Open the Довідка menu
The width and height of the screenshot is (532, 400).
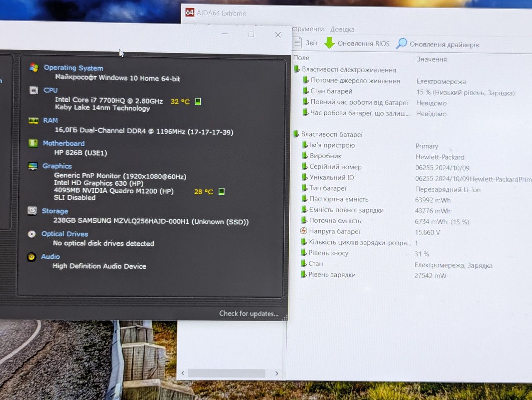(x=342, y=29)
